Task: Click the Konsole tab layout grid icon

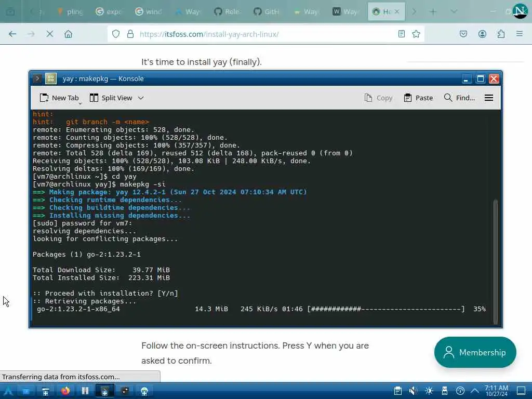Action: pyautogui.click(x=51, y=79)
